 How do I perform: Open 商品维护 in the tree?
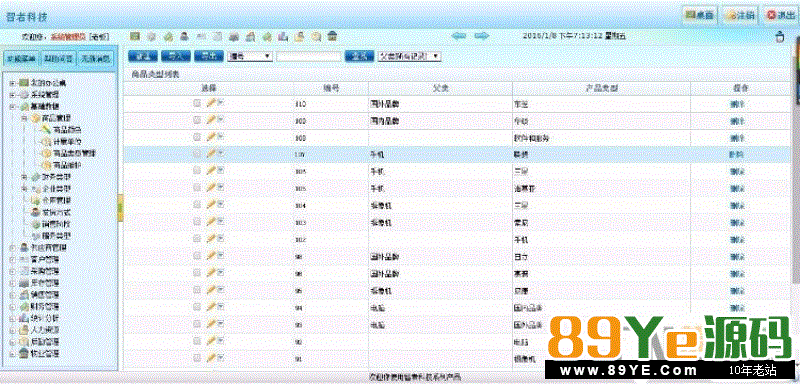67,165
